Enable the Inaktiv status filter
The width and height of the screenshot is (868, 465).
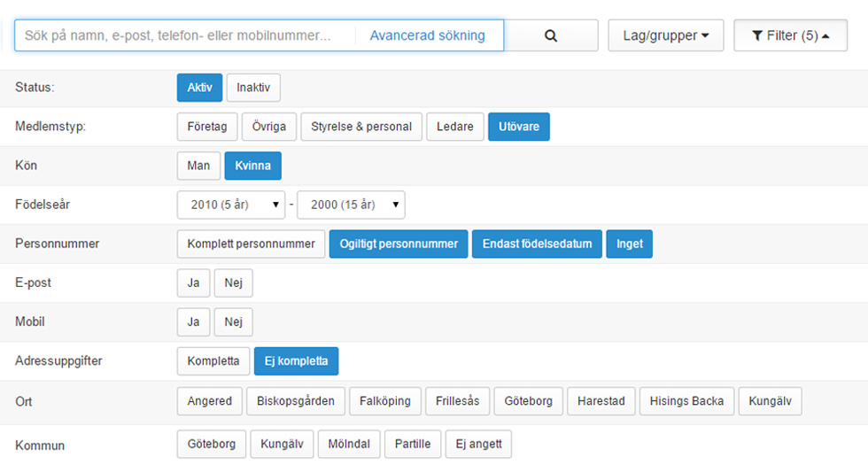tap(253, 88)
